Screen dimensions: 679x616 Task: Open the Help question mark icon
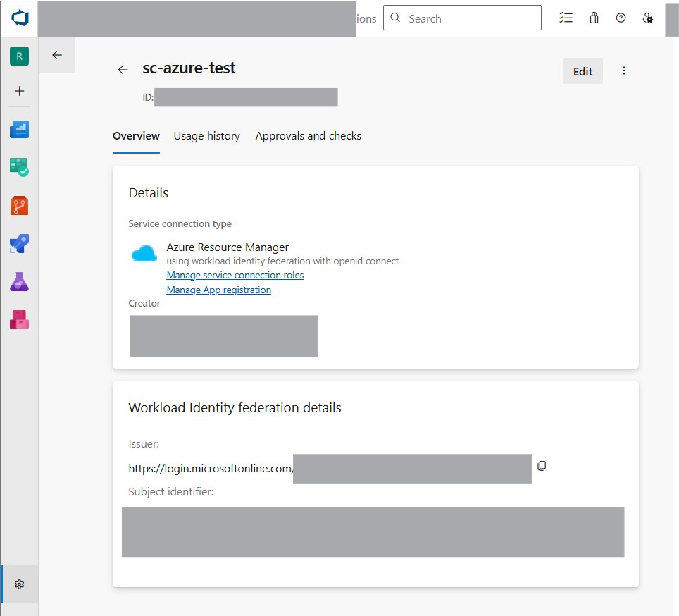[x=621, y=18]
